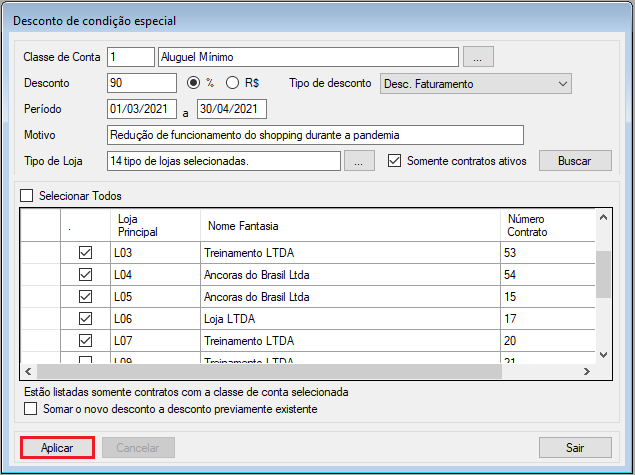Uncheck the L07 row checkbox
The height and width of the screenshot is (475, 635).
85,341
